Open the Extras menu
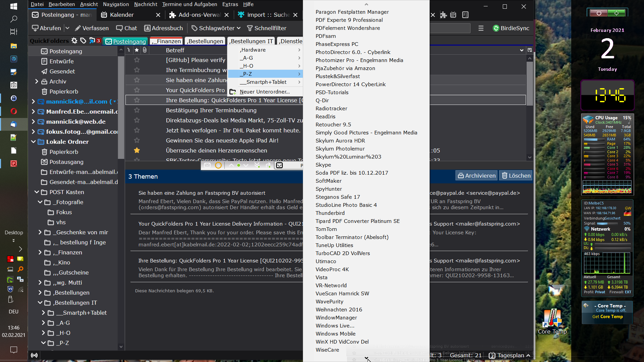 point(230,4)
